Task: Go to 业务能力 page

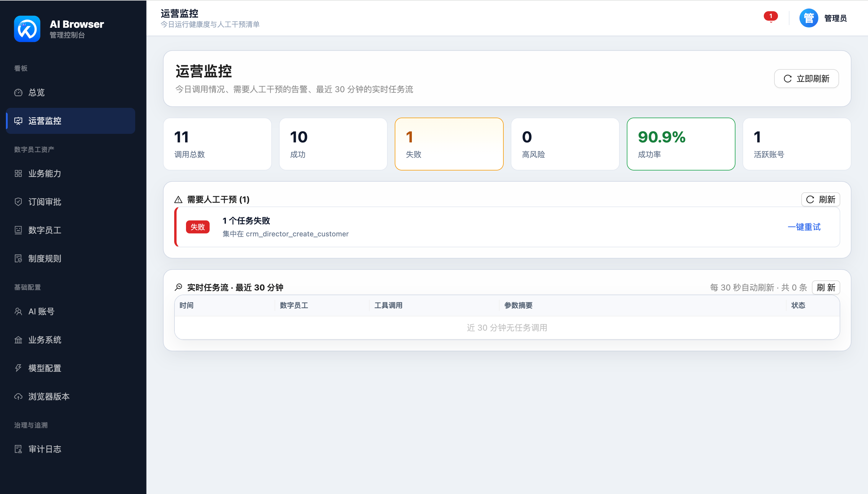Action: coord(71,173)
